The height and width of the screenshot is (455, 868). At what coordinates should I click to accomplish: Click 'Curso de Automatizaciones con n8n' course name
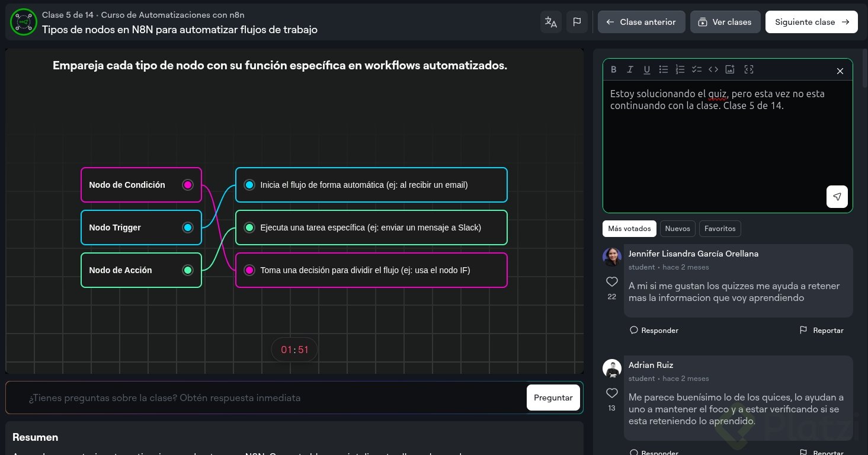point(173,15)
